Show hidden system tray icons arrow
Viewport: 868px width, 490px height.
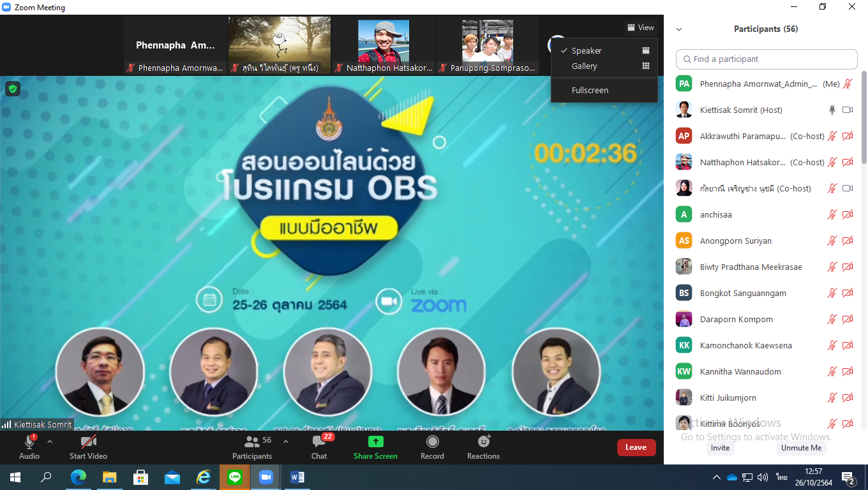[717, 477]
